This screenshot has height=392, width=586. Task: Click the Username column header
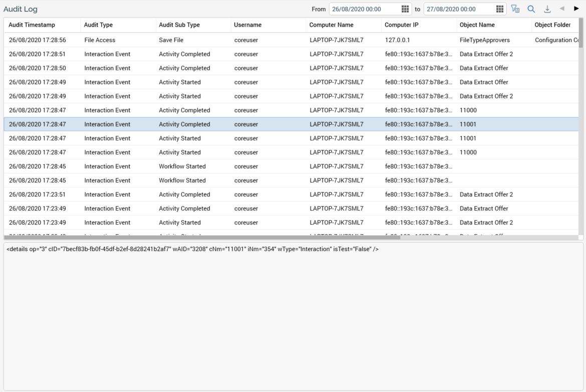[248, 25]
